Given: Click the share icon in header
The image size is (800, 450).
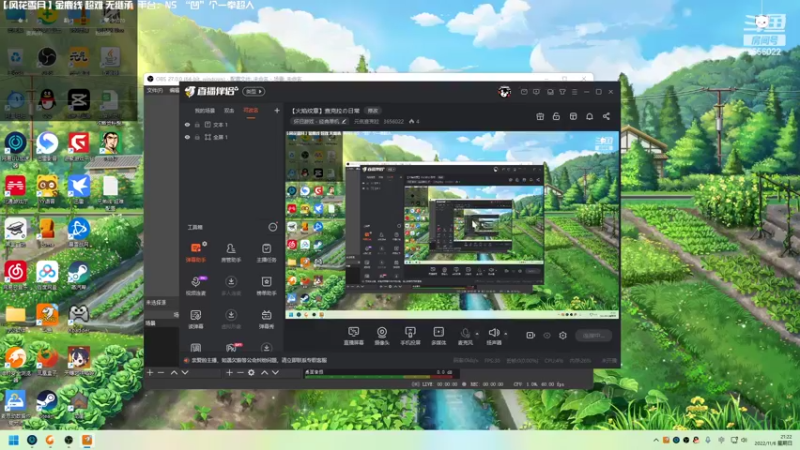Looking at the screenshot, I should 606,116.
